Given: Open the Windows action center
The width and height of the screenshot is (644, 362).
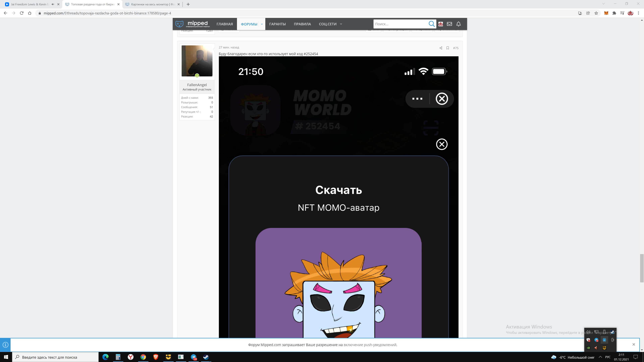Looking at the screenshot, I should coord(636,357).
